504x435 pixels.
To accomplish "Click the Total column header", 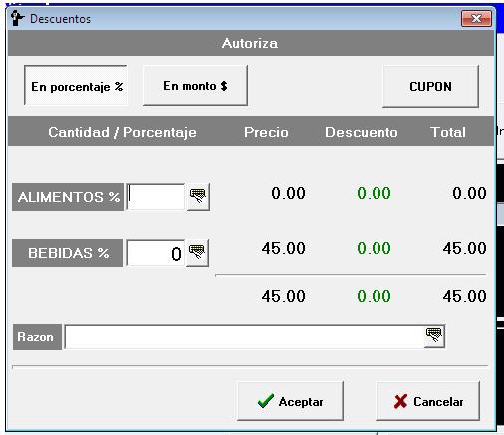I will [448, 132].
